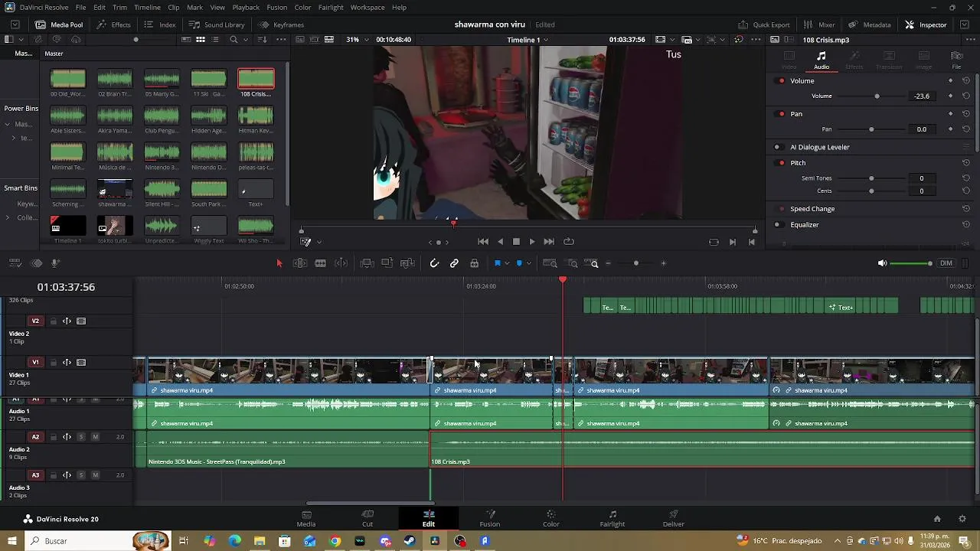Click the Full Extent Zoom icon

point(550,263)
